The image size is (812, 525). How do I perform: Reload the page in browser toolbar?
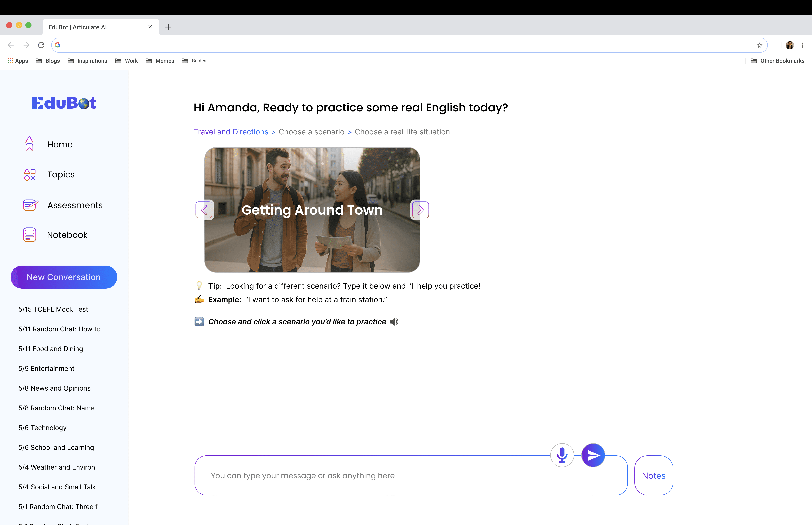[41, 45]
